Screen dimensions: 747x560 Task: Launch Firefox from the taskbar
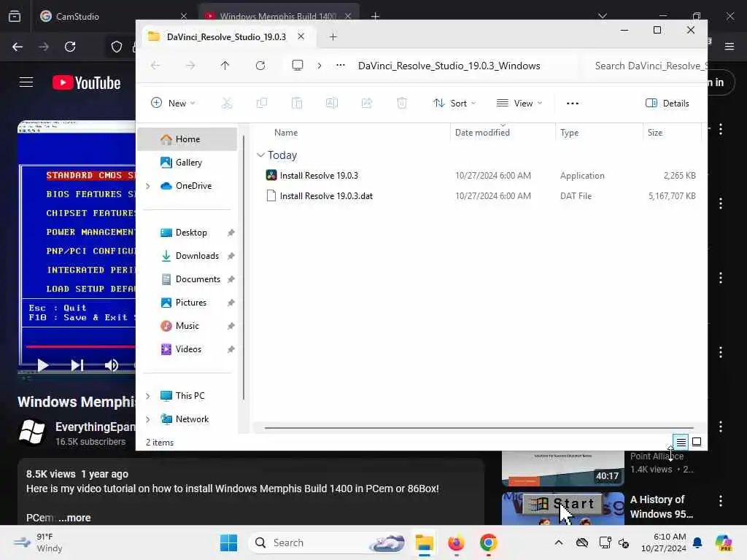[456, 542]
